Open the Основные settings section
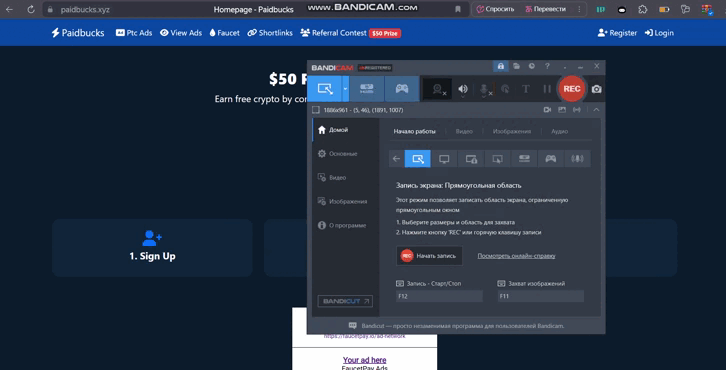The height and width of the screenshot is (370, 726). coord(345,154)
